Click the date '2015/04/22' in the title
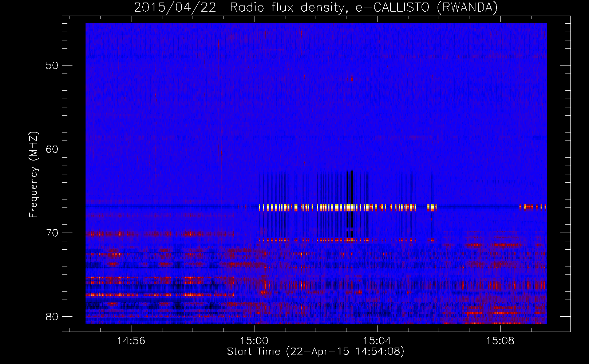The height and width of the screenshot is (364, 589). pyautogui.click(x=175, y=8)
